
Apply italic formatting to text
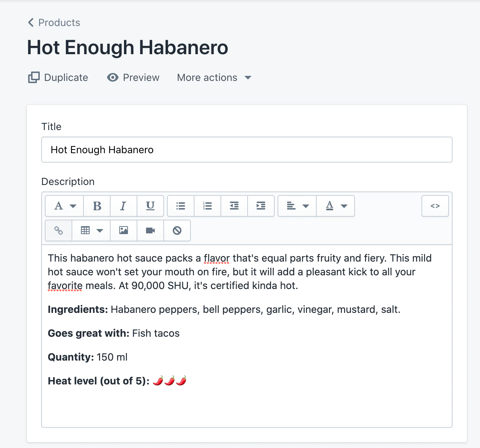point(124,206)
